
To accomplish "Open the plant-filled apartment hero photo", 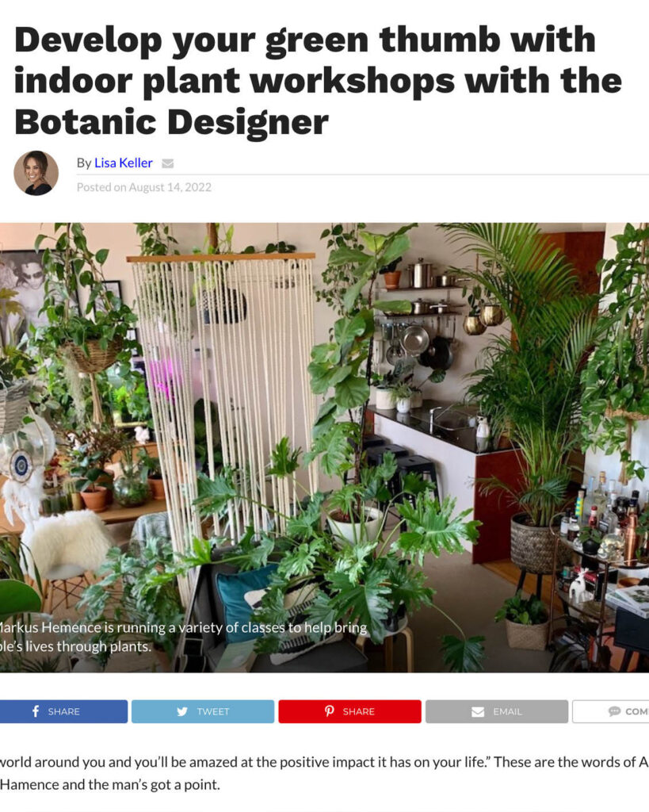I will point(325,447).
